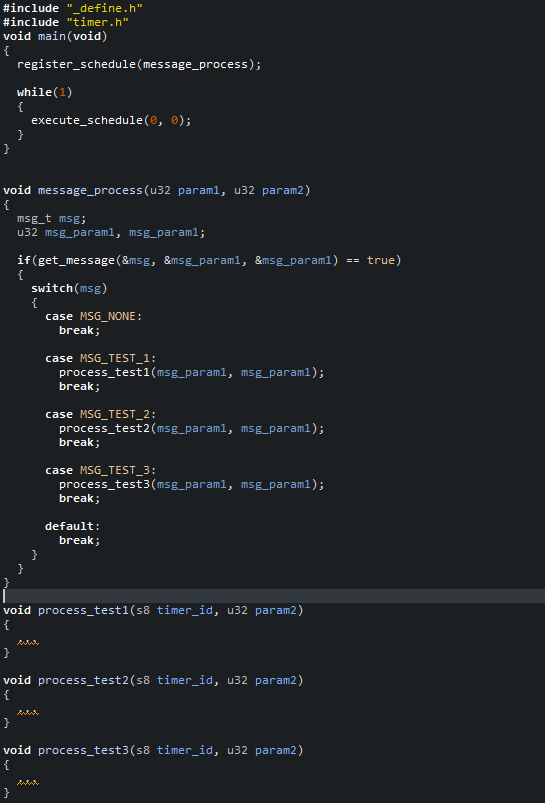Click process_test1 in its function definition
This screenshot has width=545, height=803.
pos(83,610)
